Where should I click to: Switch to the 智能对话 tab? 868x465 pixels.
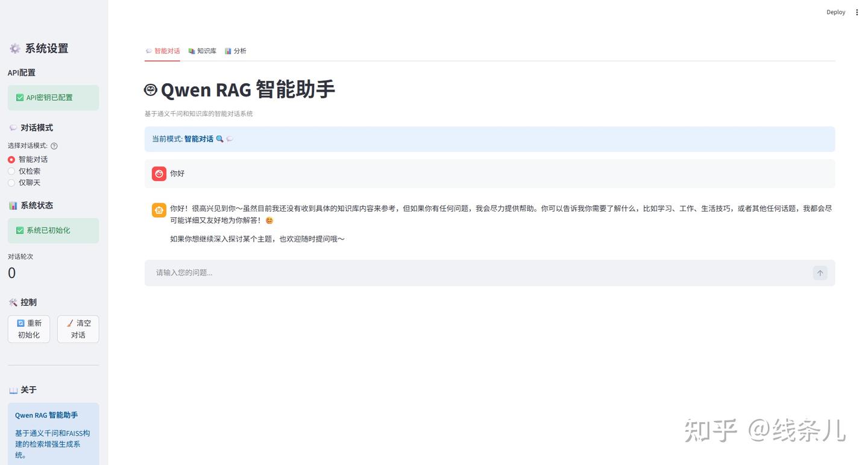tap(163, 51)
